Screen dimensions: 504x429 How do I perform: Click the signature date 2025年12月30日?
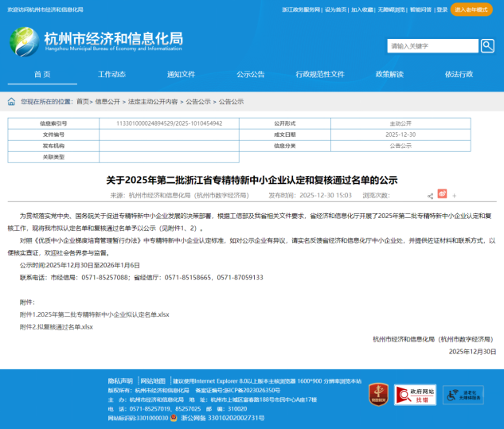(472, 352)
